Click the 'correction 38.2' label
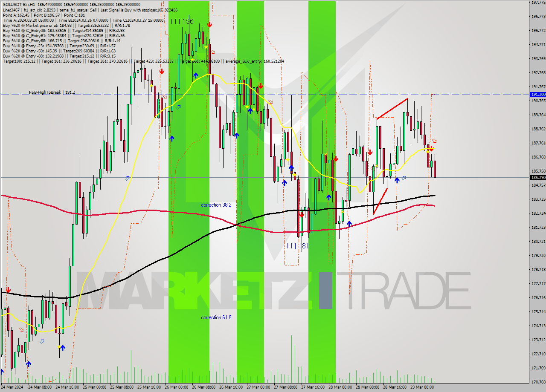The image size is (546, 392). 216,205
